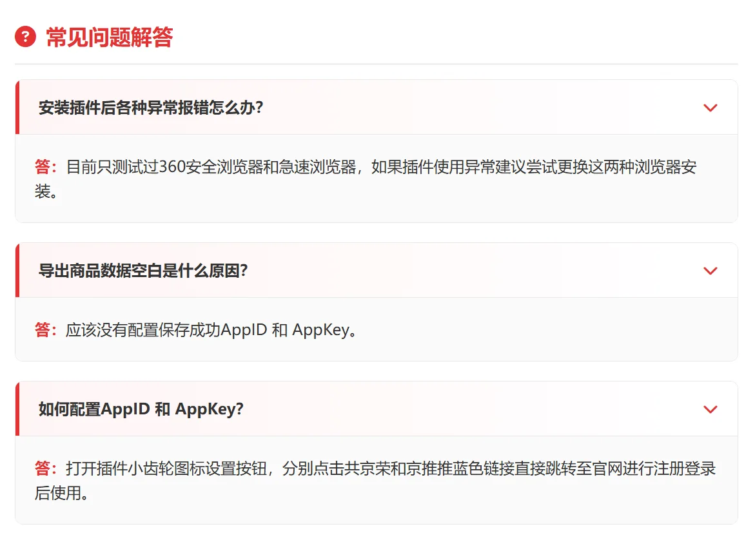Click the red question mark icon beside the heading
The image size is (755, 560).
25,37
